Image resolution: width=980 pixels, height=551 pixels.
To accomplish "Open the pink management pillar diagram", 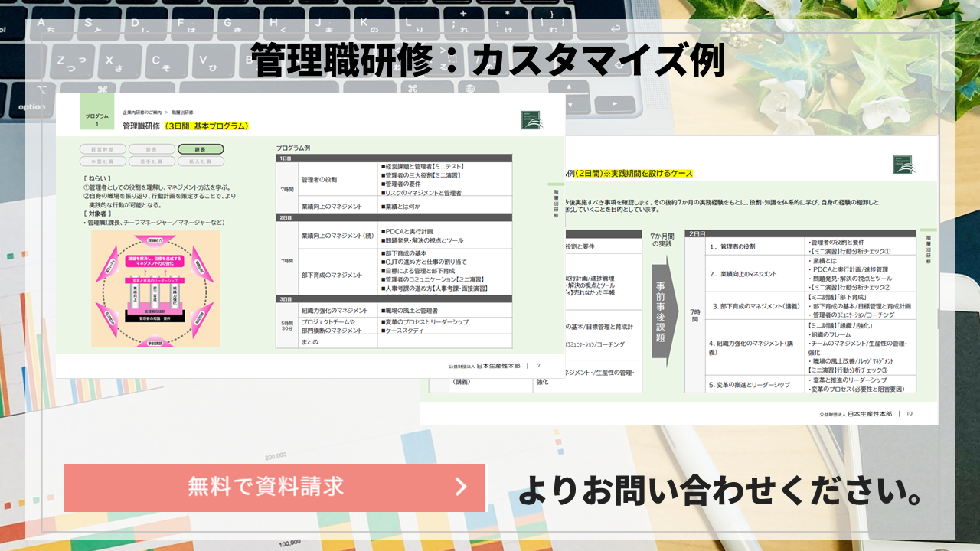I will point(156,289).
